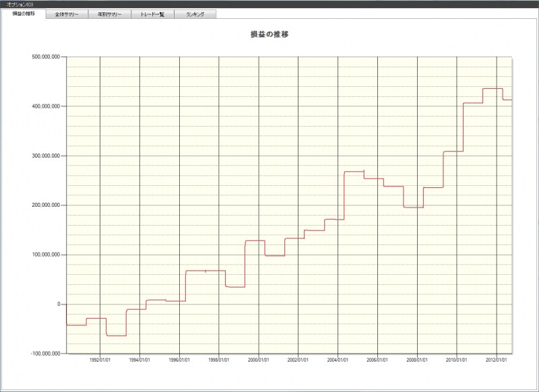Show the ランキング tab
This screenshot has height=392, width=539.
[195, 14]
